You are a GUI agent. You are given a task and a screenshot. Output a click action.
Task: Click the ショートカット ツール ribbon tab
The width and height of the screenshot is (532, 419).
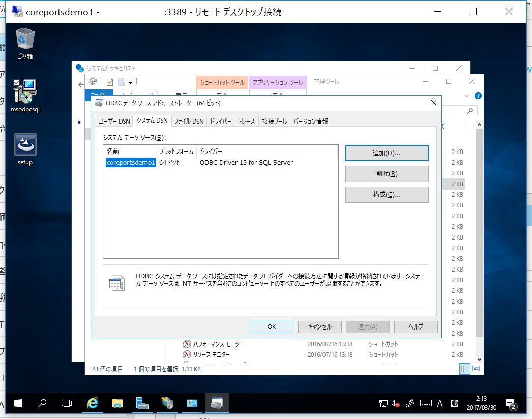[x=222, y=82]
